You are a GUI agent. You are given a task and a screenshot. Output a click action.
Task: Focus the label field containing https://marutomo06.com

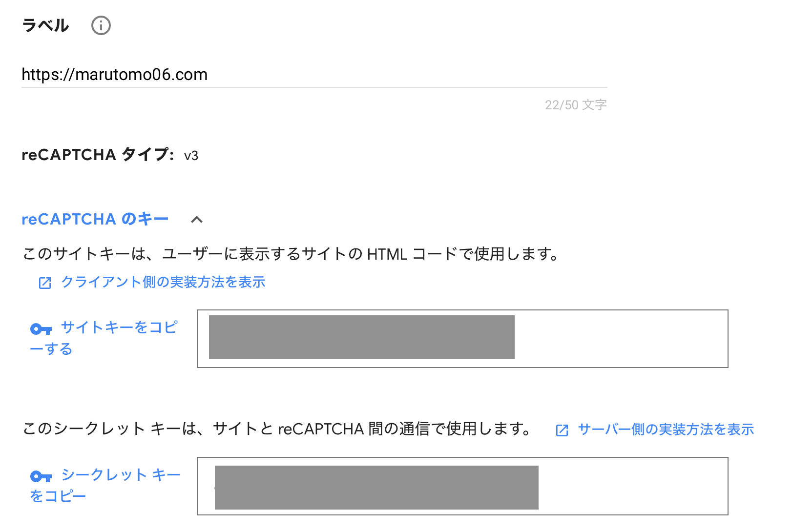pyautogui.click(x=314, y=75)
